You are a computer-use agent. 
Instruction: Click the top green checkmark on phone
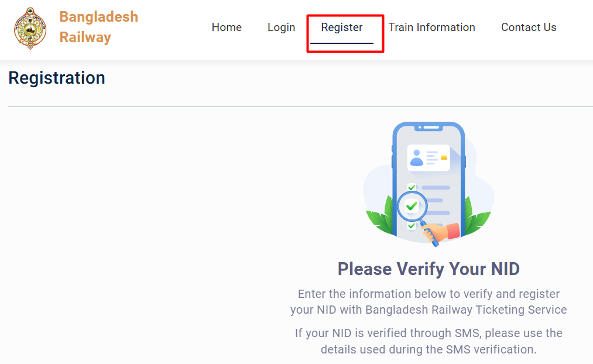click(x=412, y=187)
